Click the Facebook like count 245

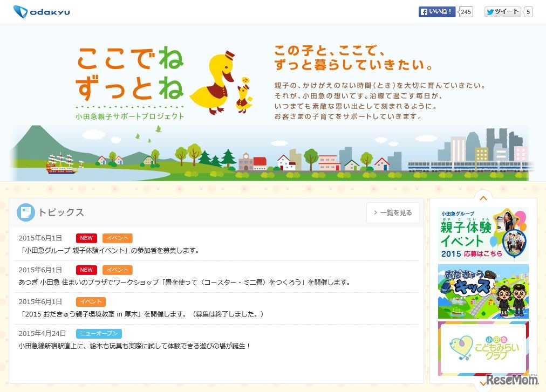click(466, 12)
